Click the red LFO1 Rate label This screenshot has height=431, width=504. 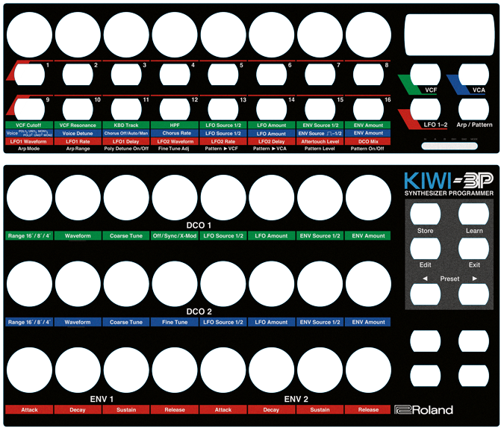coord(78,141)
